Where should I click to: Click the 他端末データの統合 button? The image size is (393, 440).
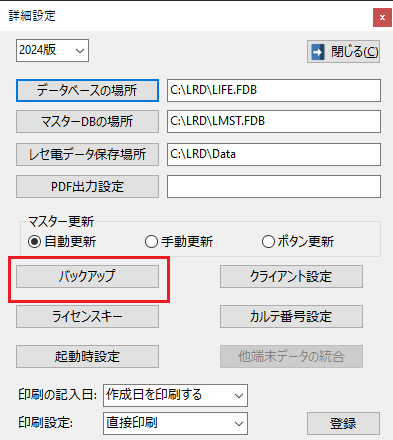[x=291, y=357]
